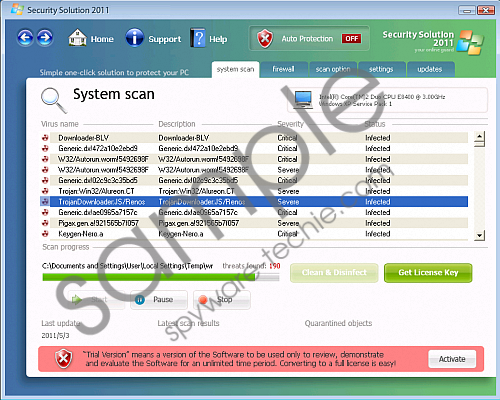Viewport: 500px width, 400px height.
Task: Click the Severity column header
Action: click(x=290, y=124)
